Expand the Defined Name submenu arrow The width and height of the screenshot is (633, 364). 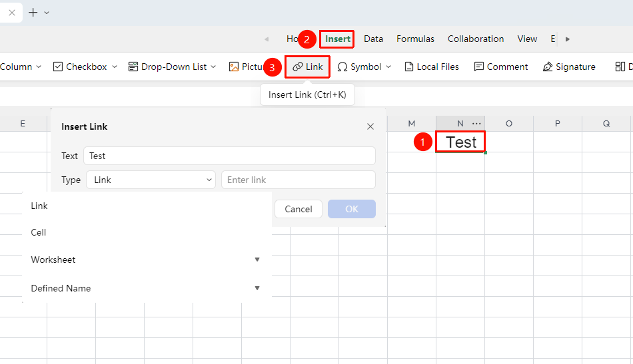tap(257, 288)
